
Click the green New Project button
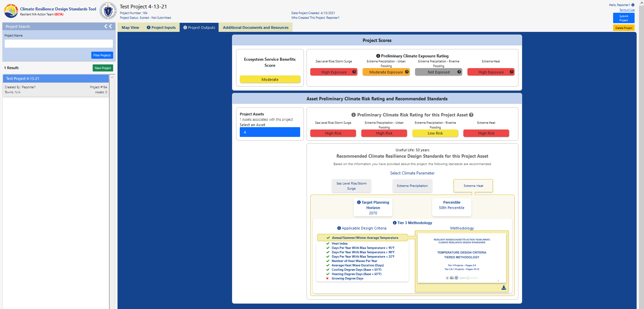[x=103, y=68]
